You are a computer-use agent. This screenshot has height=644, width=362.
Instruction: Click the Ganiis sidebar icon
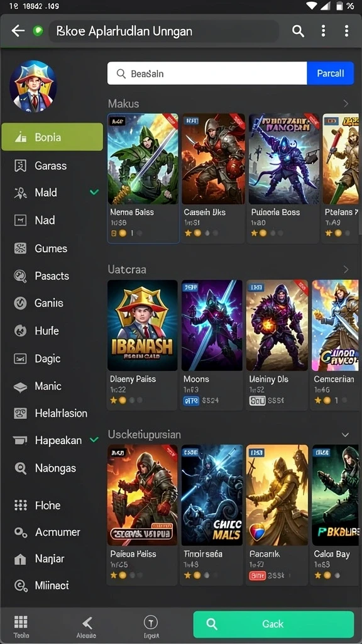20,303
